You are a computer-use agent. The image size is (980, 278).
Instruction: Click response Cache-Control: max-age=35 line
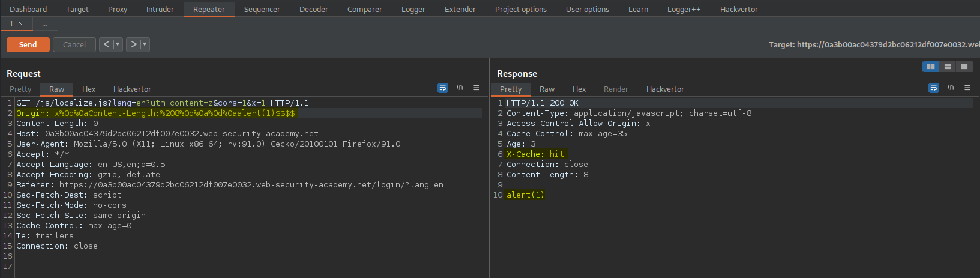coord(567,133)
